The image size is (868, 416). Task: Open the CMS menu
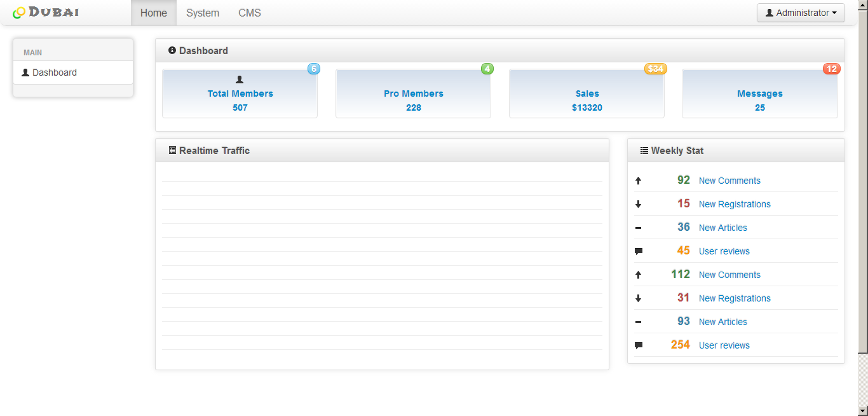point(250,13)
